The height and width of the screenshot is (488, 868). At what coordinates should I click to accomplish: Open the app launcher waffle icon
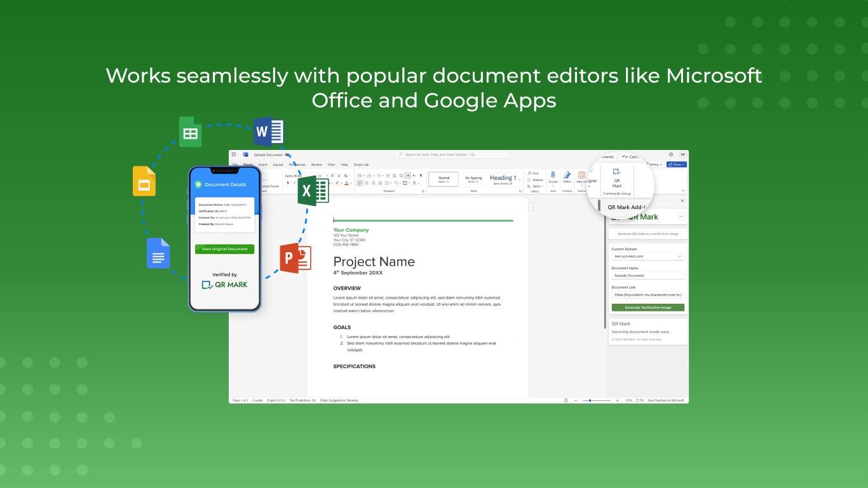(x=234, y=154)
